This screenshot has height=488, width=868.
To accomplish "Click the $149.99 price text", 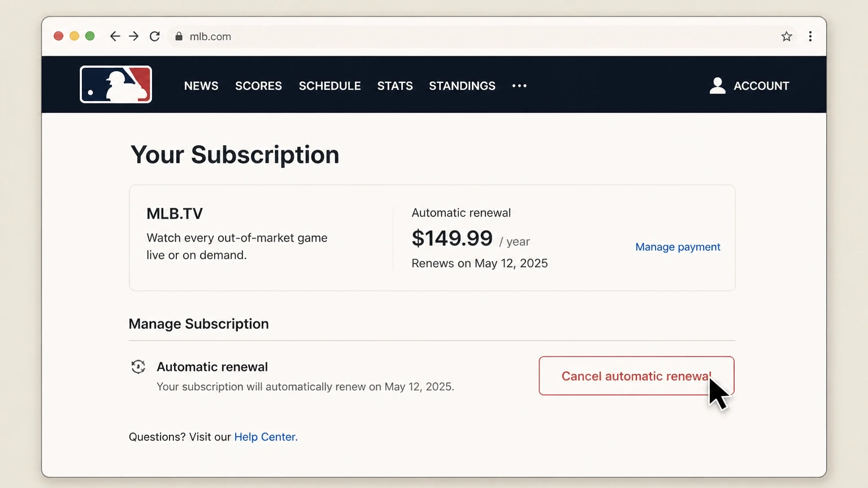I will click(x=452, y=238).
